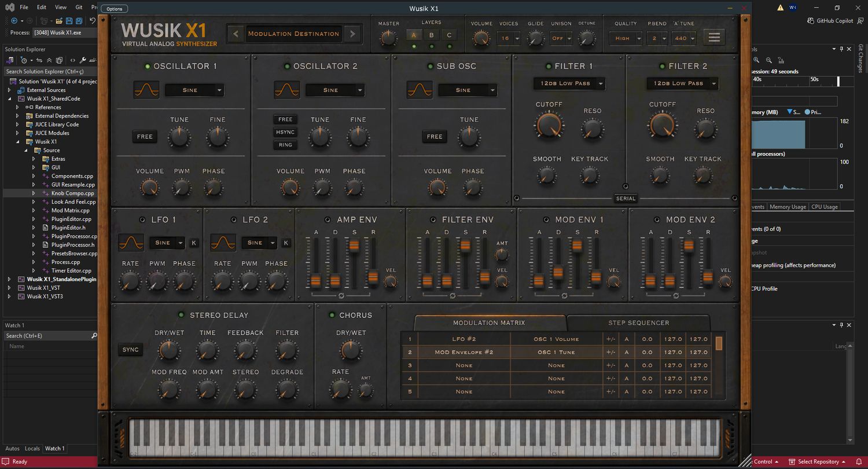The height and width of the screenshot is (469, 868).
Task: Click LFO 1 waveform shape icon
Action: coord(131,243)
